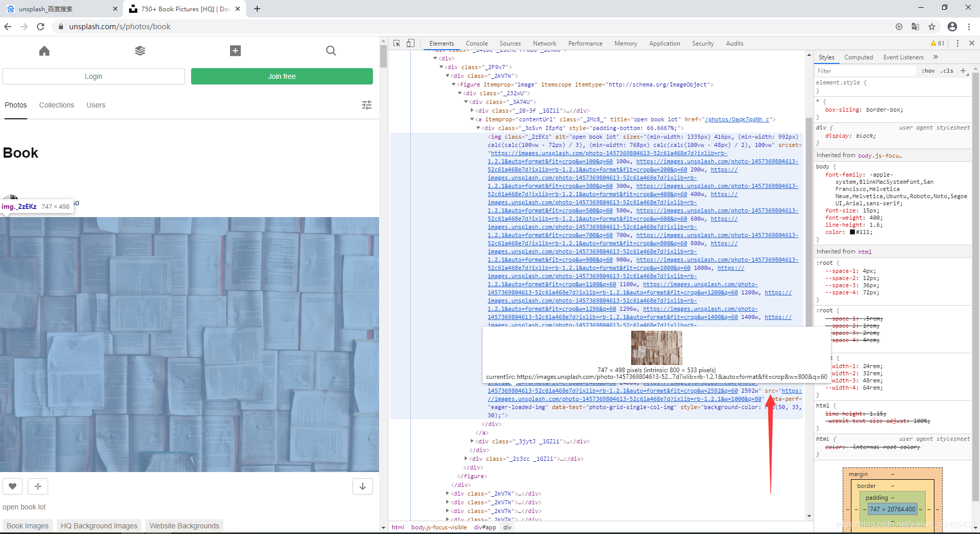Open the Security tab
The width and height of the screenshot is (980, 534).
(703, 44)
